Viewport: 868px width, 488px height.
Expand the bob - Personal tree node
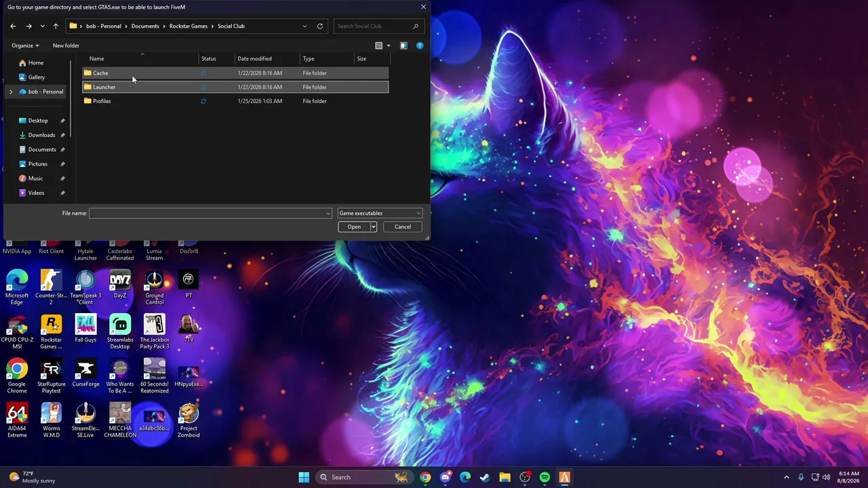(10, 91)
